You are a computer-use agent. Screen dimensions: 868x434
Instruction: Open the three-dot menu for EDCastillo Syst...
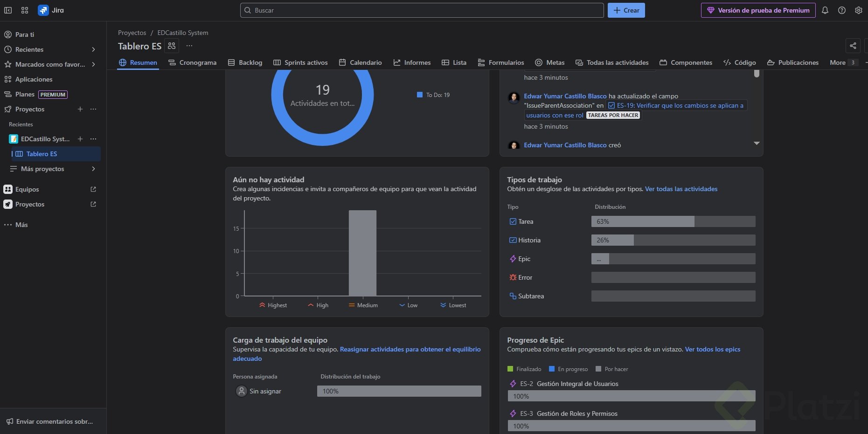93,139
